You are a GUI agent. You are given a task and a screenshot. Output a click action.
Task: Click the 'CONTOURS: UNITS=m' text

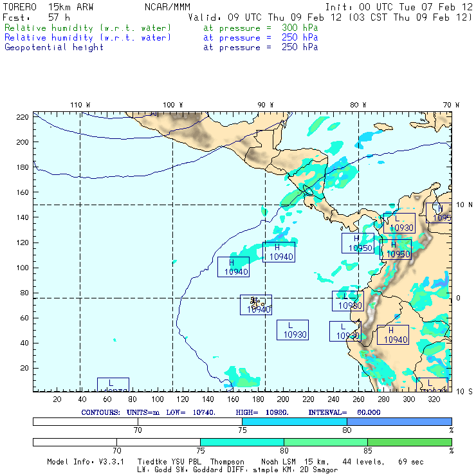click(x=120, y=412)
